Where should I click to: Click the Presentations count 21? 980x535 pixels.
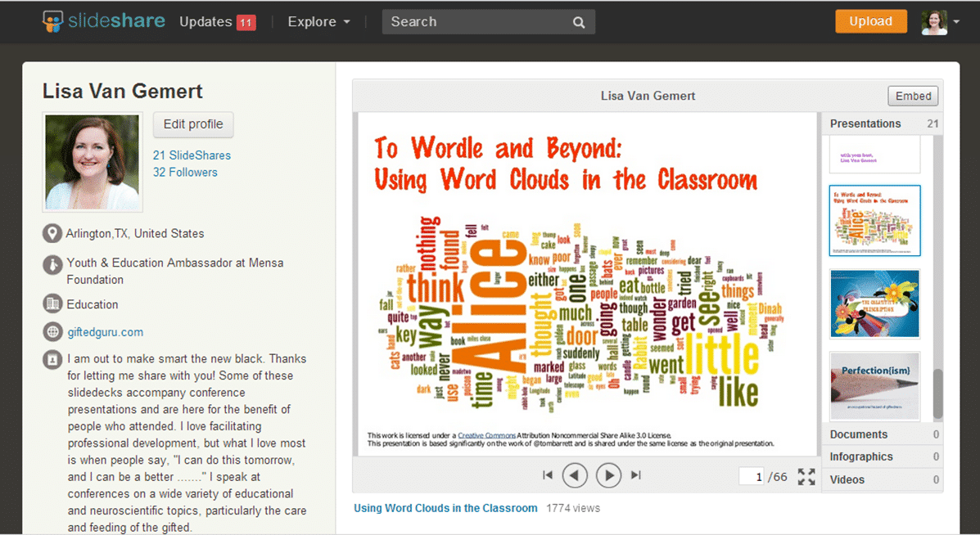click(x=933, y=124)
